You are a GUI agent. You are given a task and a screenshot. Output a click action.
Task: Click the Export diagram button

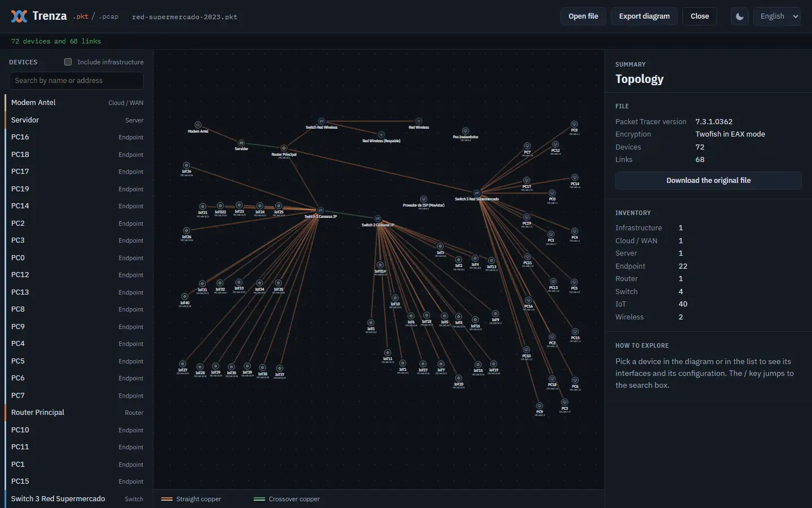coord(644,16)
